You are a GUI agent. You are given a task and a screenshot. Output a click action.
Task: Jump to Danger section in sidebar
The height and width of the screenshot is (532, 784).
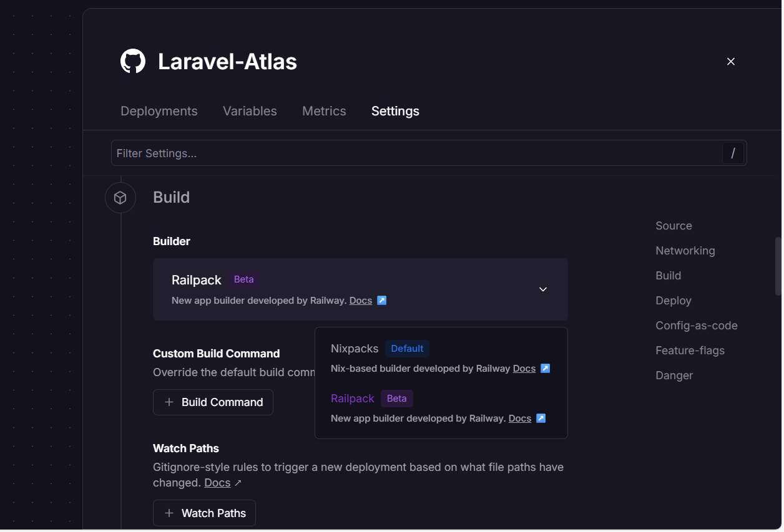pyautogui.click(x=674, y=375)
